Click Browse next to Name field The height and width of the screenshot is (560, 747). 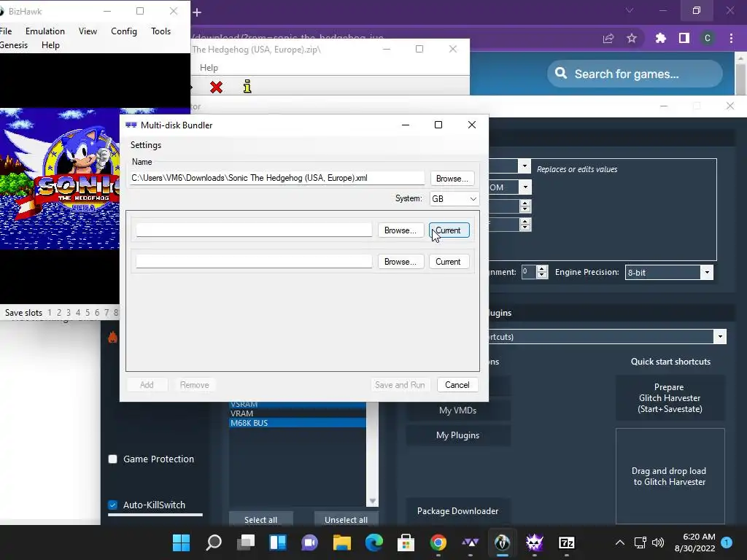click(x=452, y=178)
